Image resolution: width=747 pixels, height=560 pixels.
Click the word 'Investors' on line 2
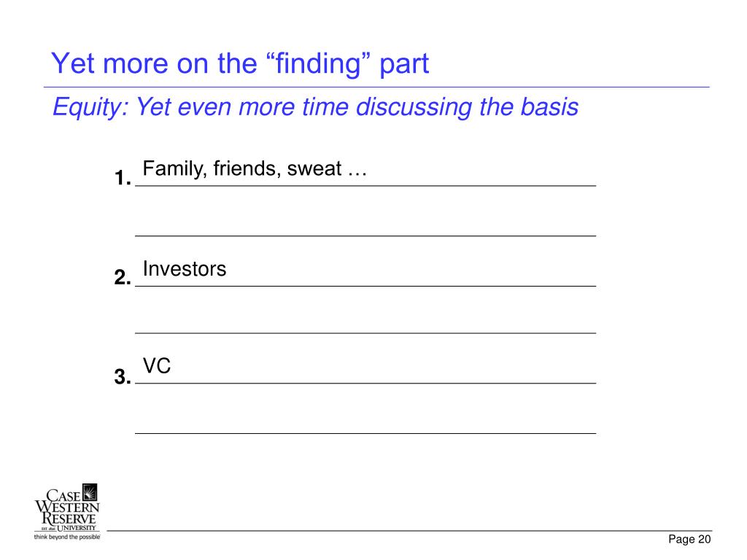(x=185, y=269)
